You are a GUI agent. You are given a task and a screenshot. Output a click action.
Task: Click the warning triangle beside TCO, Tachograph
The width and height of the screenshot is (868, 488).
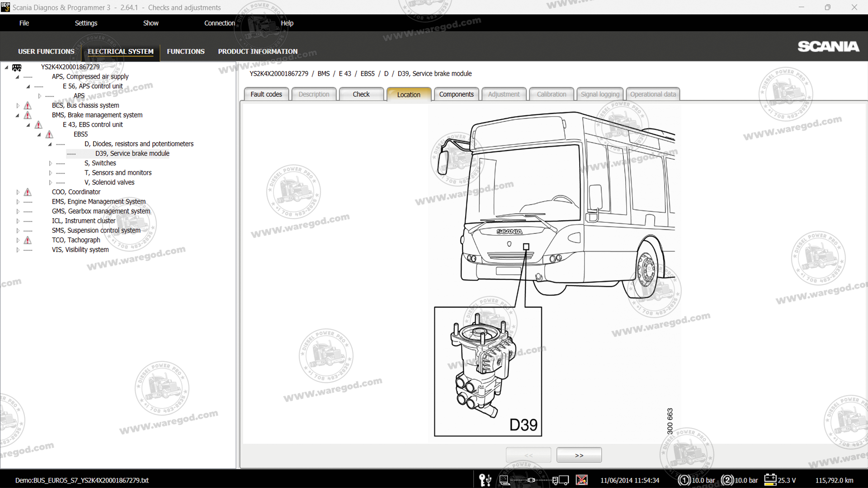tap(28, 240)
